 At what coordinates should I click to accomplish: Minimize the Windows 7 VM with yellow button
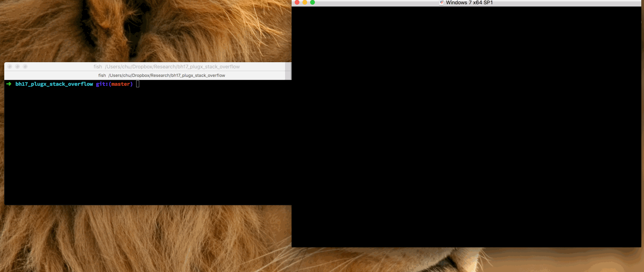tap(305, 2)
